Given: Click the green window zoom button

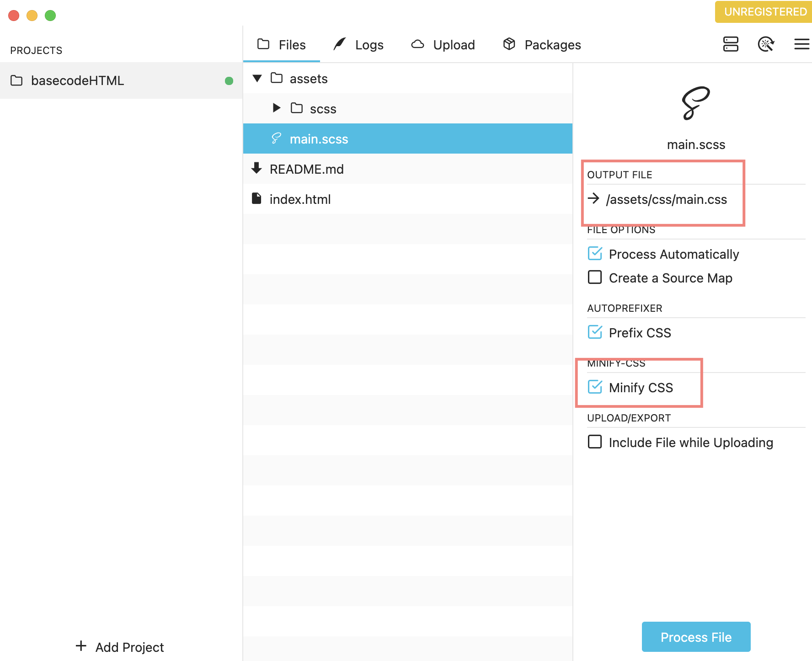Looking at the screenshot, I should click(50, 16).
